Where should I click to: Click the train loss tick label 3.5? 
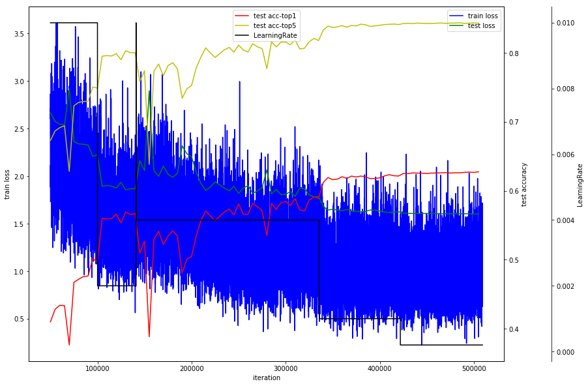(19, 34)
